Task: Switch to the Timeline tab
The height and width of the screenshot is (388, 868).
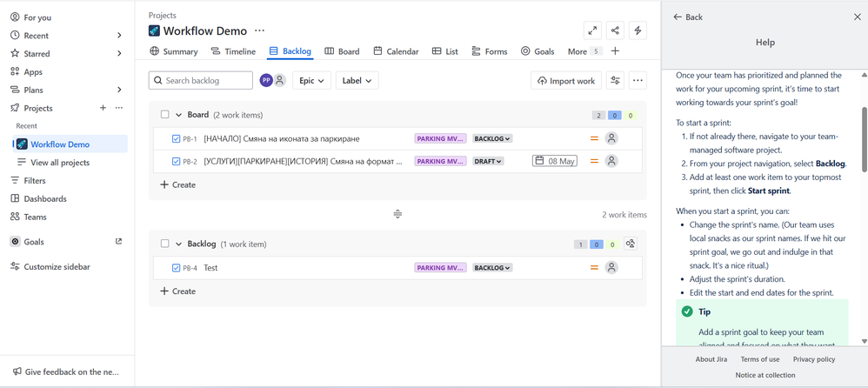Action: tap(233, 51)
